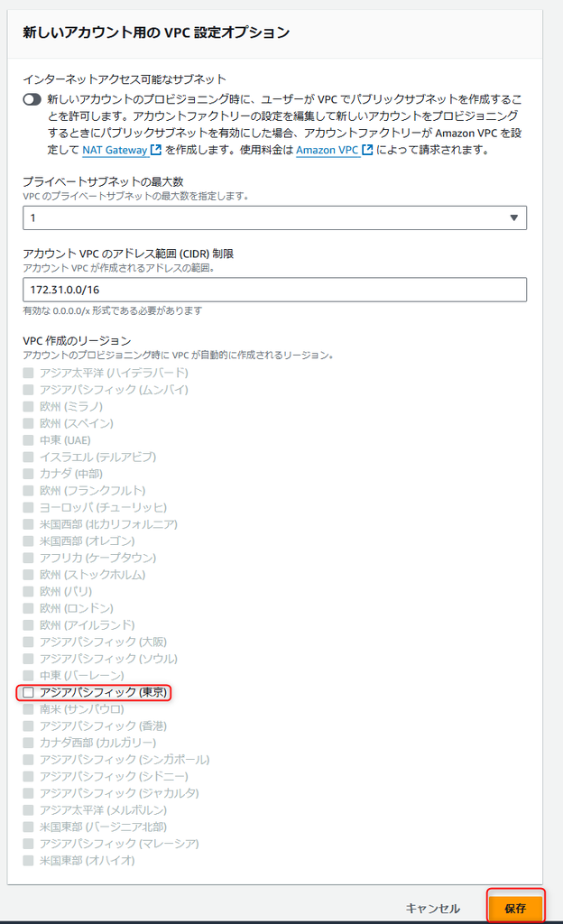Click the hint 有効な 0.0.0.0/x 形式である必要があります
563x924 pixels.
(x=113, y=310)
